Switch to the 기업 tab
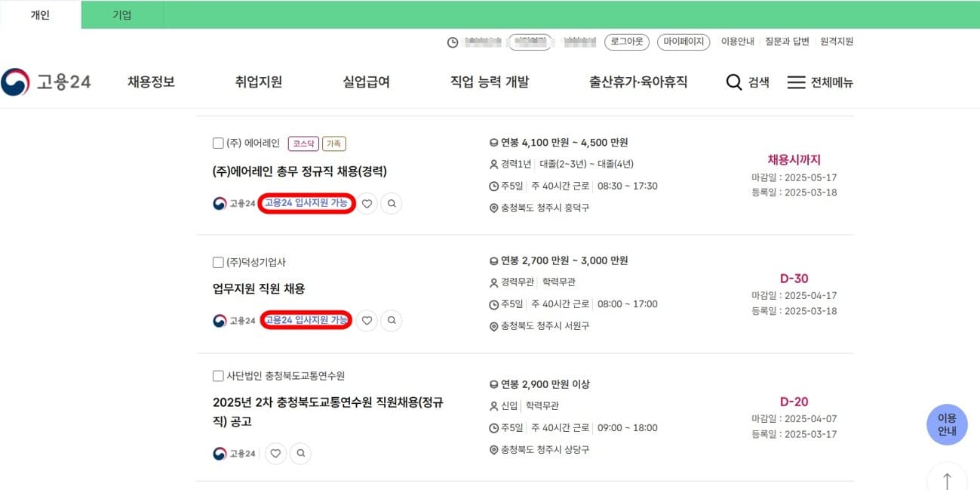Image resolution: width=980 pixels, height=490 pixels. [121, 14]
